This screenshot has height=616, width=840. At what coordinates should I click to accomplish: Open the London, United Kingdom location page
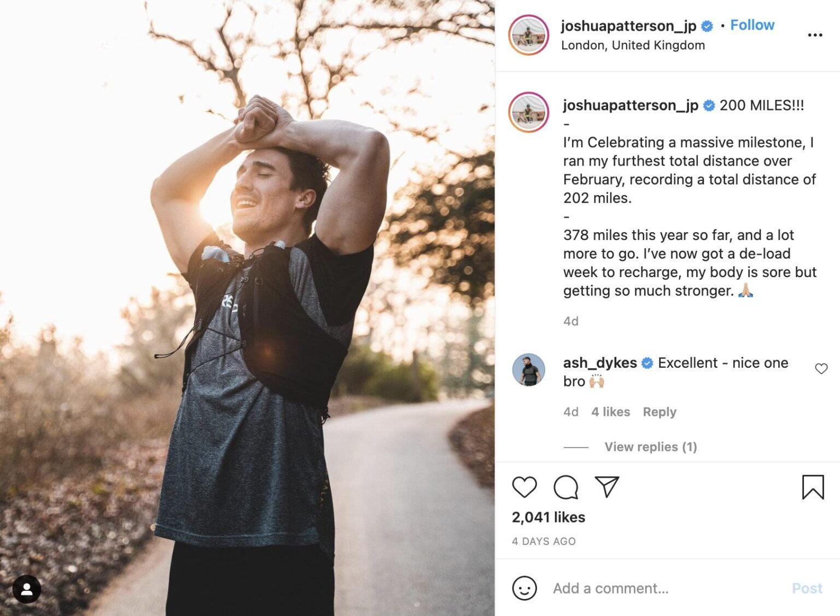pyautogui.click(x=633, y=45)
